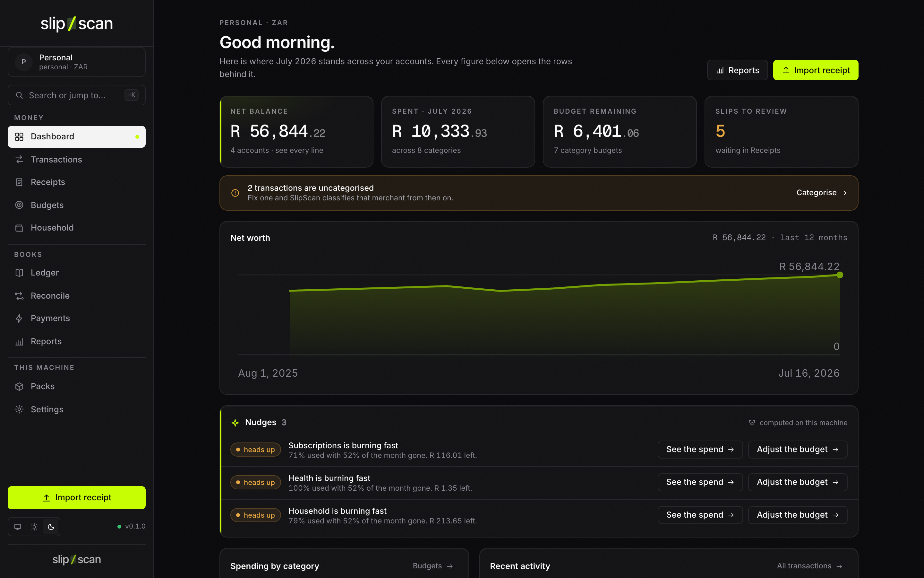Click the bar-chart icon in header Reports button
The height and width of the screenshot is (578, 924).
[720, 70]
